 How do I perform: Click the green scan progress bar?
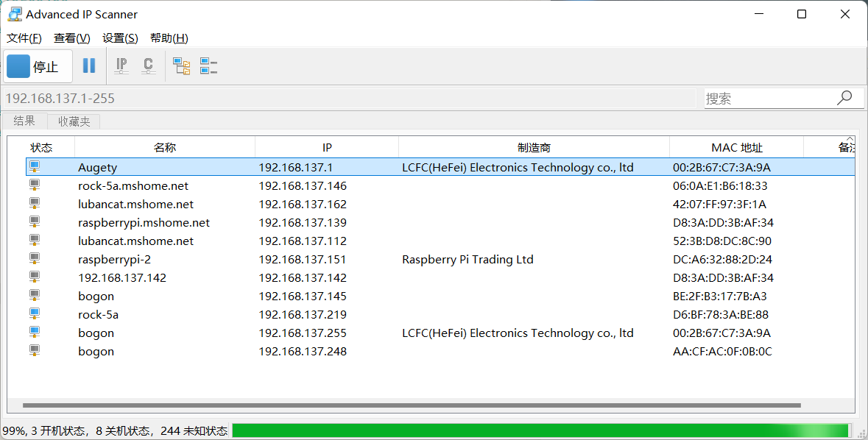pyautogui.click(x=541, y=430)
